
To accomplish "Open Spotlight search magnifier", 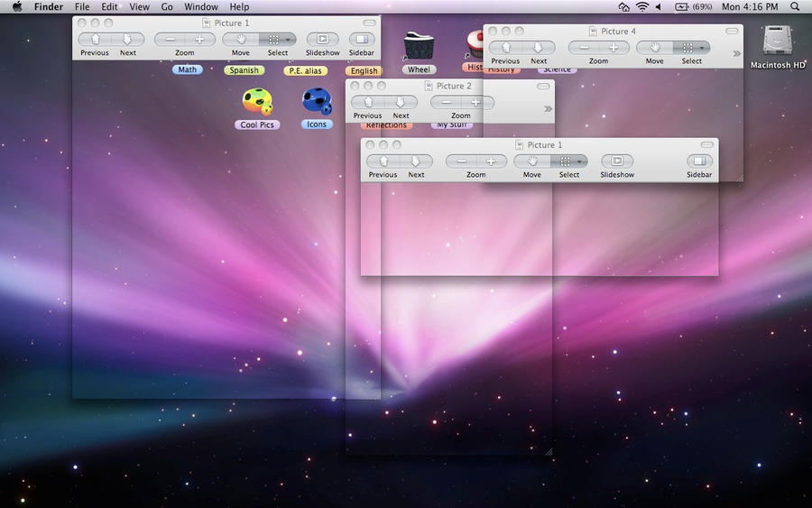I will 795,6.
